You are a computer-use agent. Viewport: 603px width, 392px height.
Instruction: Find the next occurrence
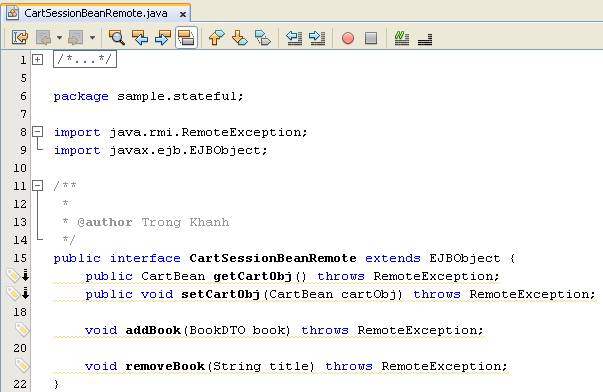163,38
